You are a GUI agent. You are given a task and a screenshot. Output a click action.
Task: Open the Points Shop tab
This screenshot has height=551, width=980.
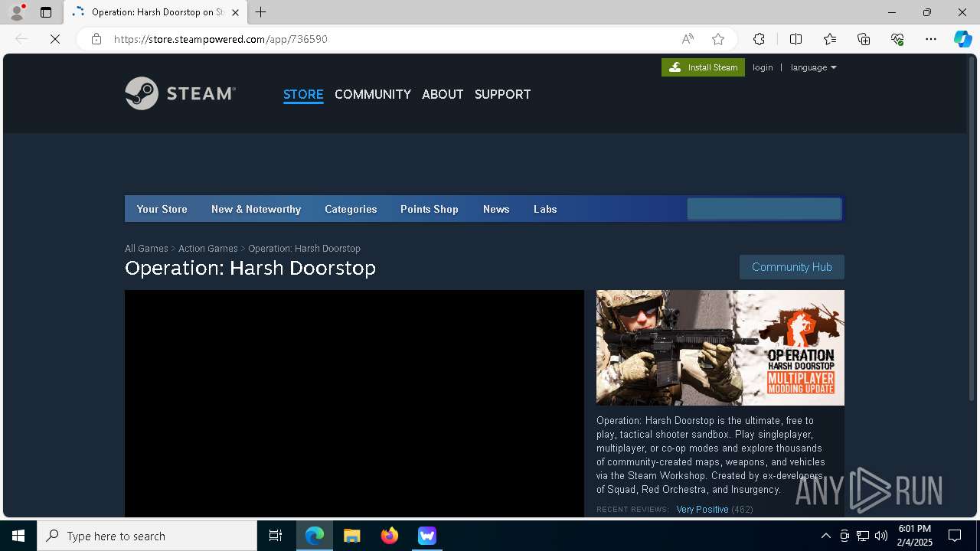pos(429,209)
